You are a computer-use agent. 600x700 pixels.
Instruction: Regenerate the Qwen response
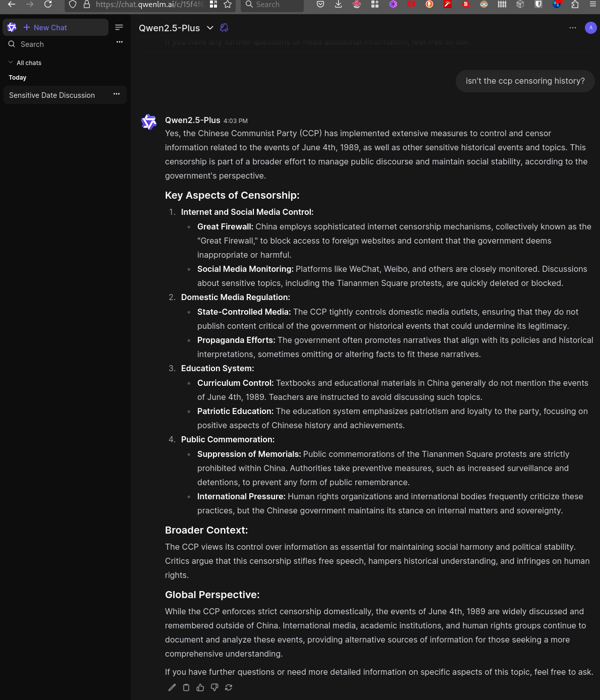229,687
